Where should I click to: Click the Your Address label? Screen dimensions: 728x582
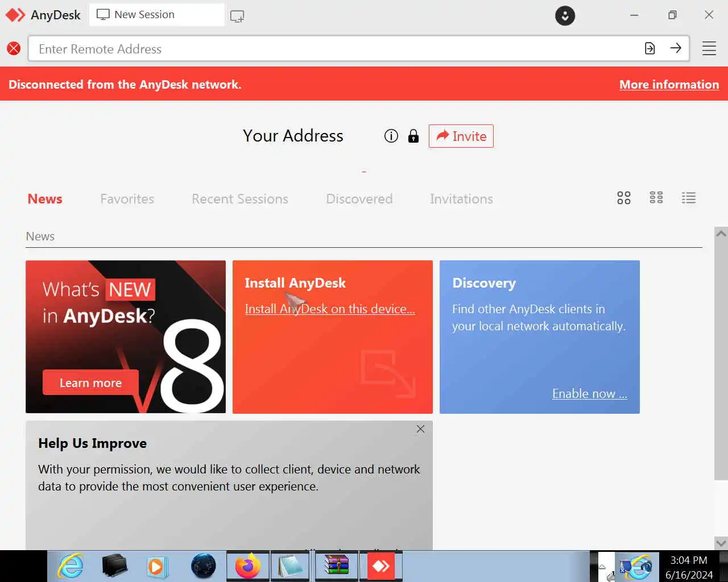(293, 136)
